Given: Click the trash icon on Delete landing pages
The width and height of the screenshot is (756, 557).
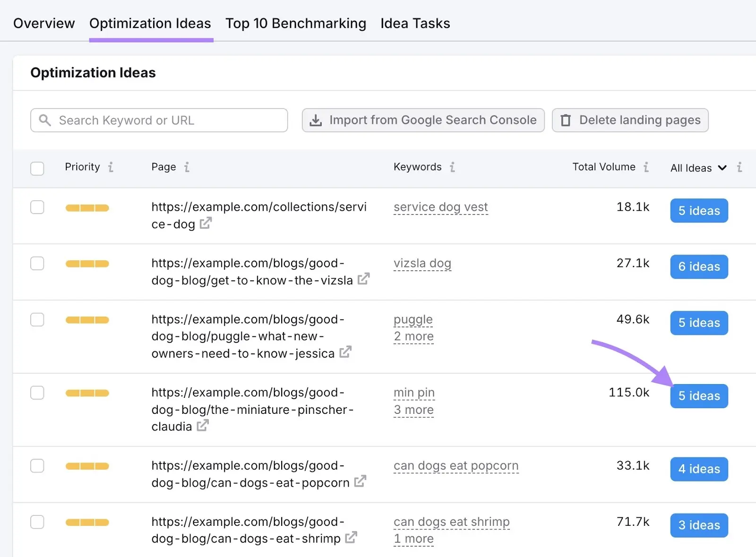Looking at the screenshot, I should pos(566,120).
